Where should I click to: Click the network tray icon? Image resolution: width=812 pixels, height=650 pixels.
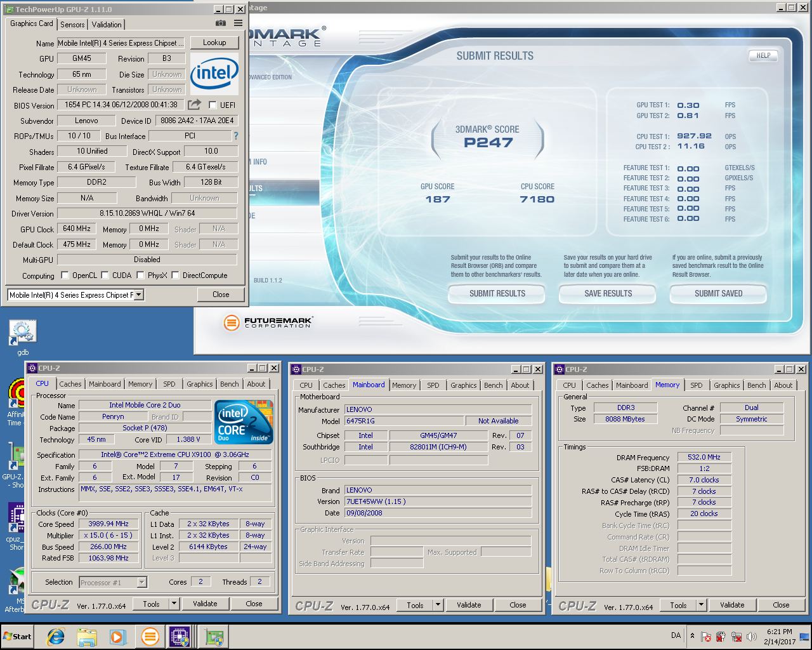pos(737,637)
